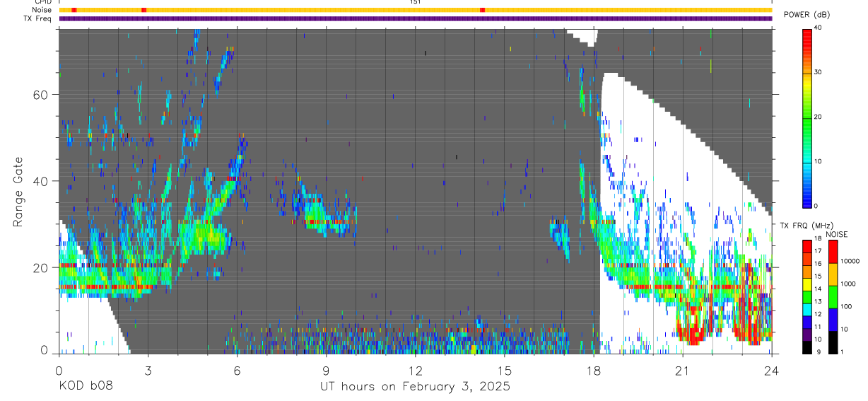Click the first red noise marker after 0 UT
The width and height of the screenshot is (868, 401).
pyautogui.click(x=74, y=10)
